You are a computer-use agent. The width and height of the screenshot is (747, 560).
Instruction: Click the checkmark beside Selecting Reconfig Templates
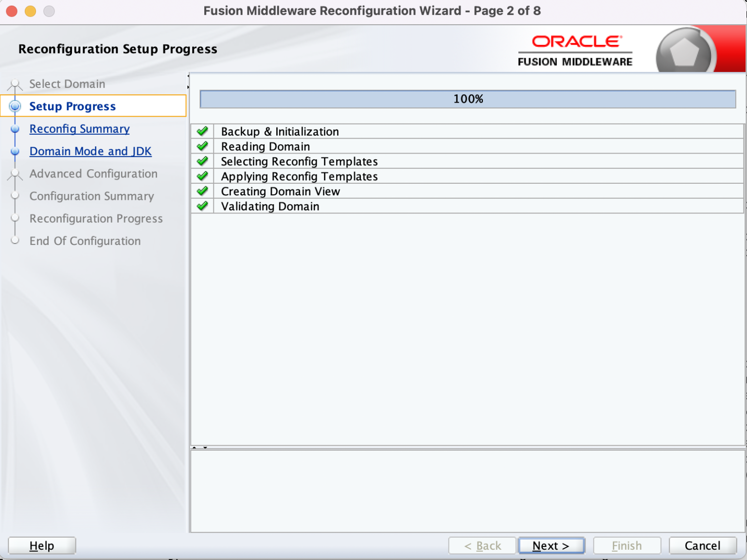point(202,160)
